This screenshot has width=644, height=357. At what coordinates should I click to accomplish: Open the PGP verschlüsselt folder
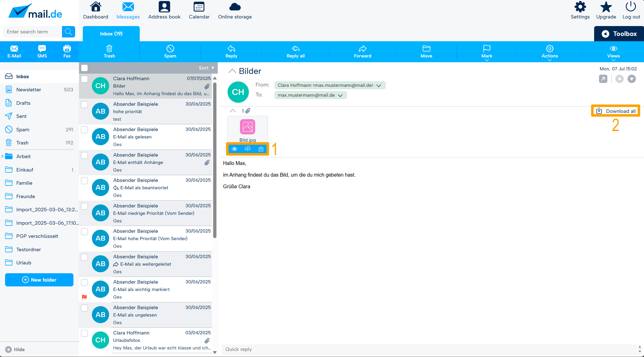(x=39, y=236)
